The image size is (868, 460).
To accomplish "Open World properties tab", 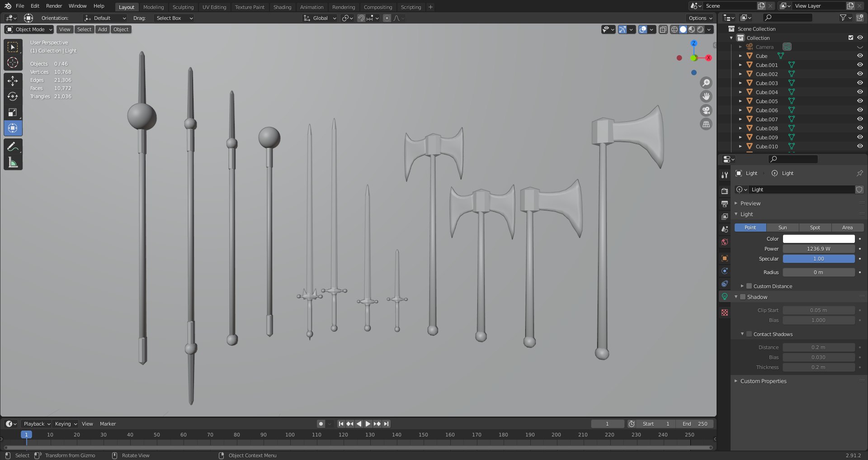I will (725, 242).
